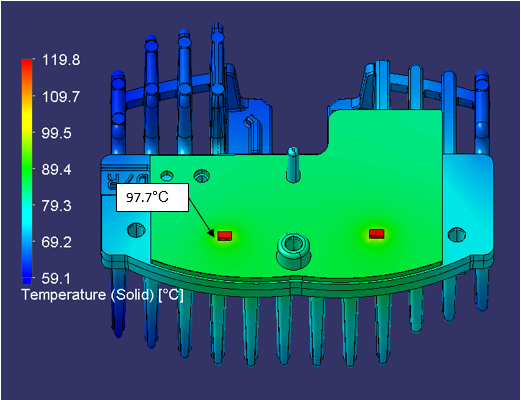Select the 69.2 legend value

56,242
